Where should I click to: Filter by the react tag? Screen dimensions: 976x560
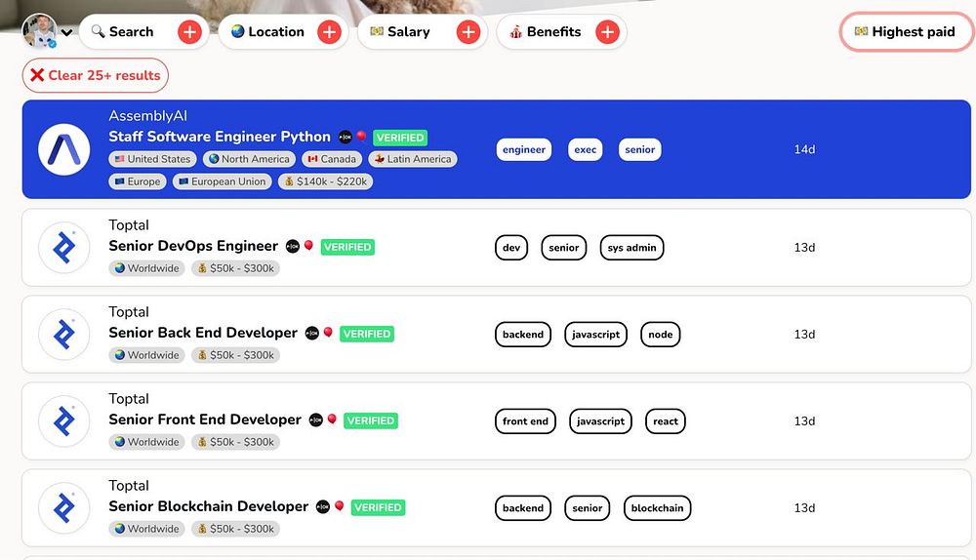(x=666, y=421)
